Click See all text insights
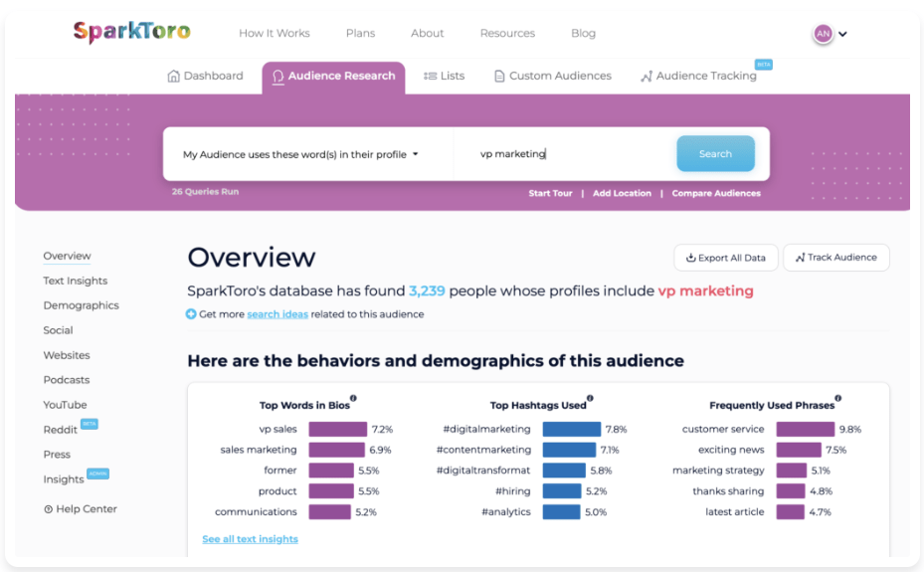This screenshot has height=572, width=924. pos(250,539)
